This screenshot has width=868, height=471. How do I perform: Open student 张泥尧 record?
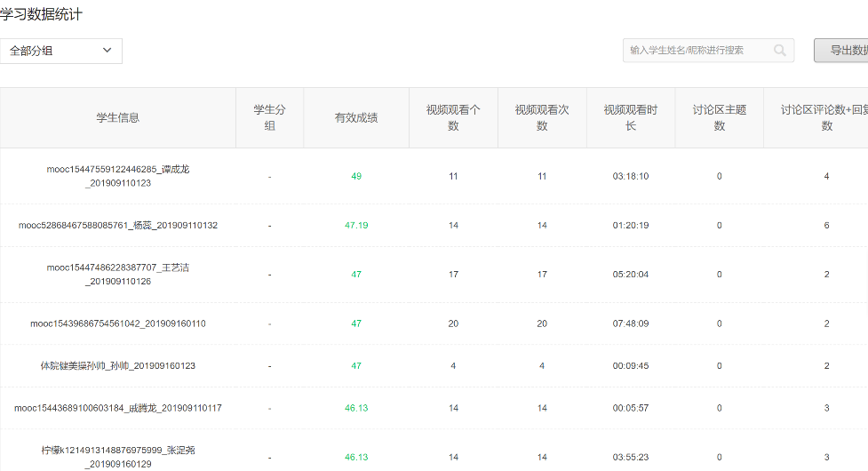[118, 457]
